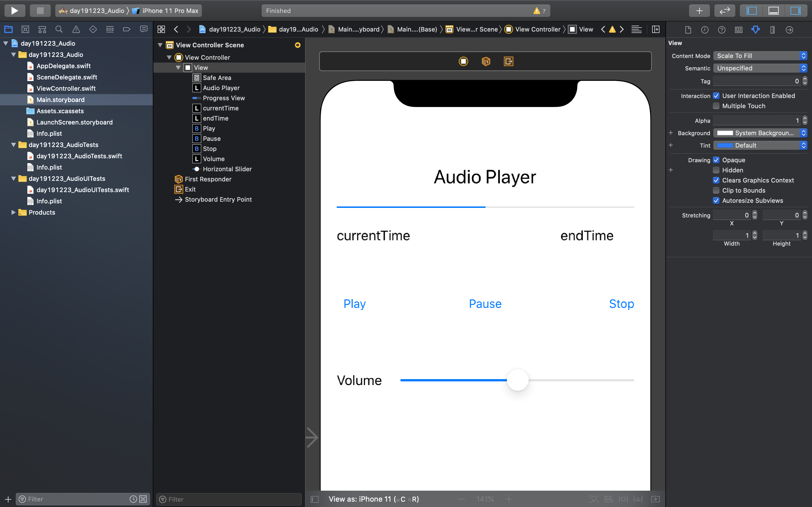Click the Align constraints icon in canvas bar
Image resolution: width=812 pixels, height=507 pixels.
[x=608, y=499]
